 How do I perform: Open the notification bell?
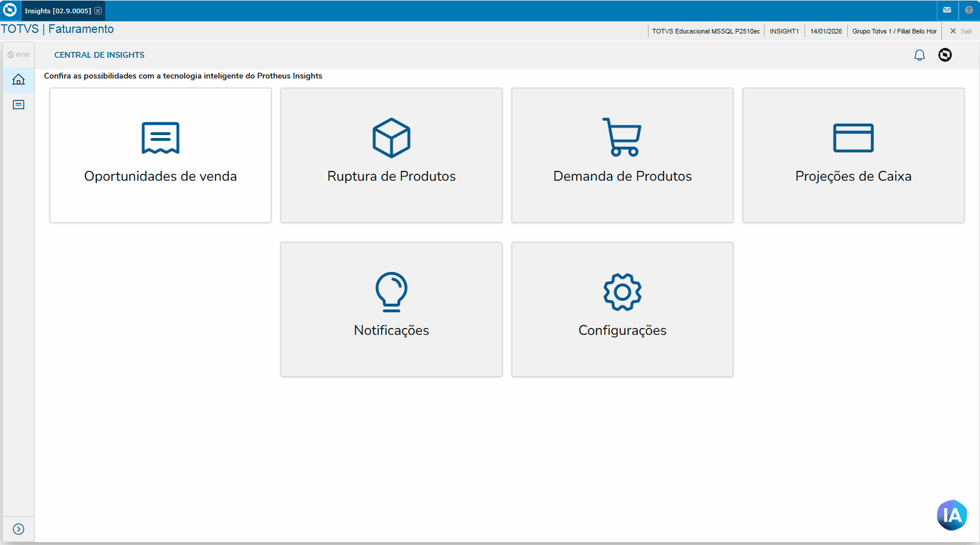pyautogui.click(x=919, y=55)
